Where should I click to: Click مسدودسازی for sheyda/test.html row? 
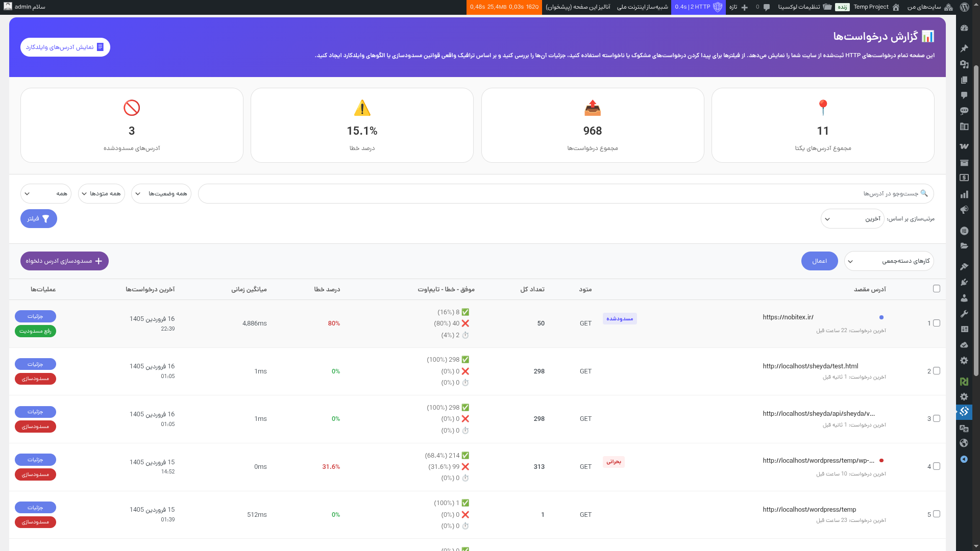click(35, 379)
